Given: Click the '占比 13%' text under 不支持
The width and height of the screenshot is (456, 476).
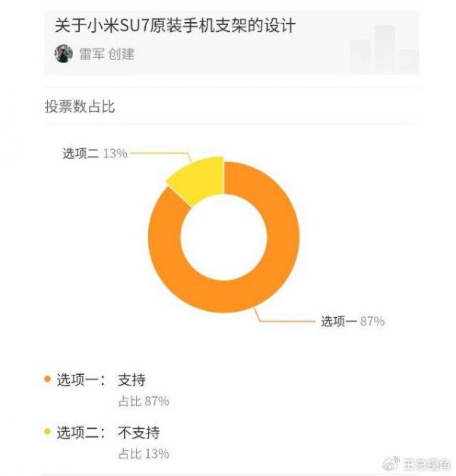Looking at the screenshot, I should 143,453.
